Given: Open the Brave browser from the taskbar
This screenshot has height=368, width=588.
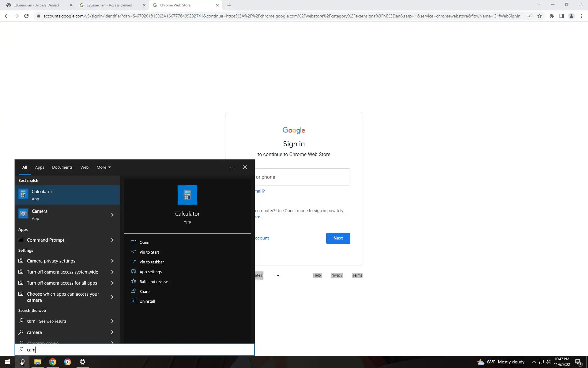Looking at the screenshot, I should [x=68, y=362].
